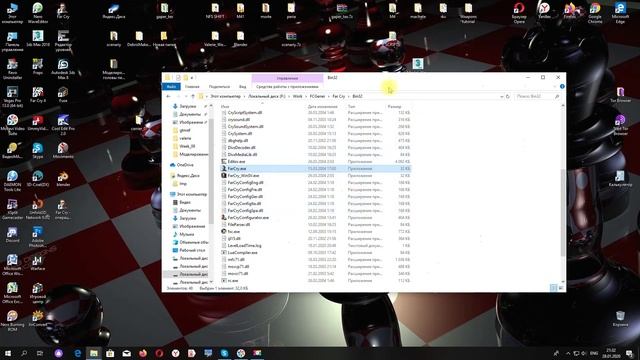Click the Управление contextual tab header

(287, 78)
